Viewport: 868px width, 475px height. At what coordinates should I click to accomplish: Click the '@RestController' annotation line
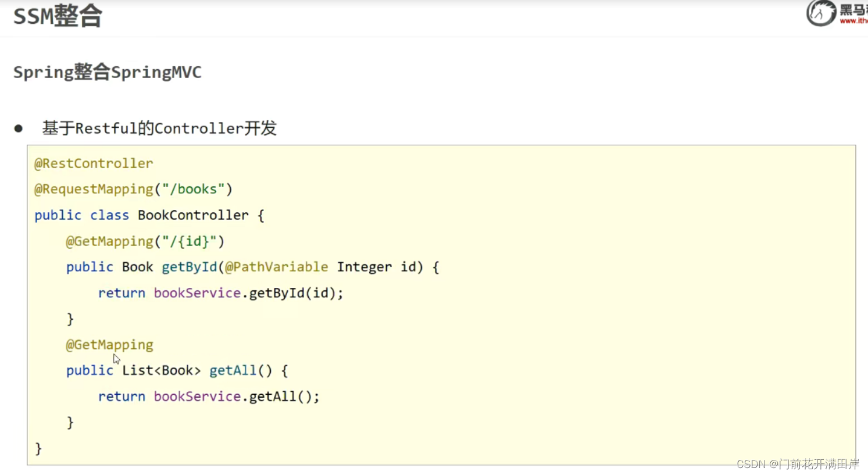point(94,163)
